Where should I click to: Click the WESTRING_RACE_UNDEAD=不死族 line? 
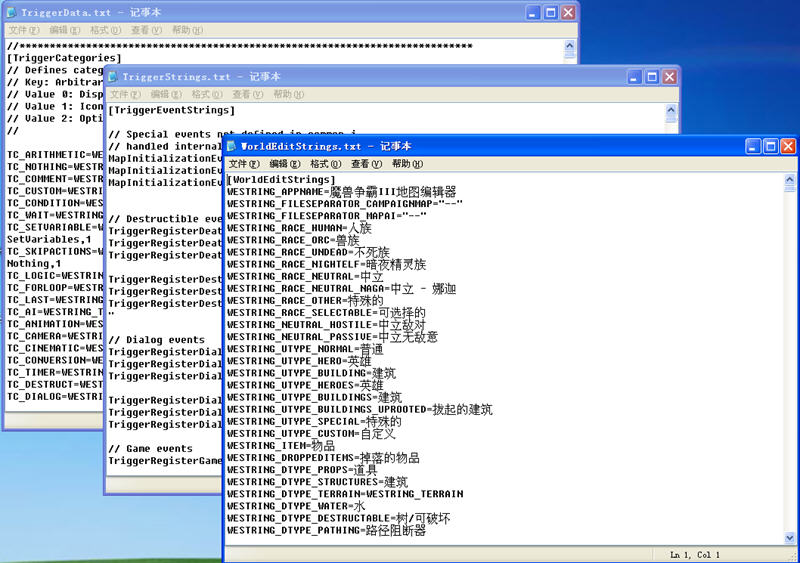(308, 252)
